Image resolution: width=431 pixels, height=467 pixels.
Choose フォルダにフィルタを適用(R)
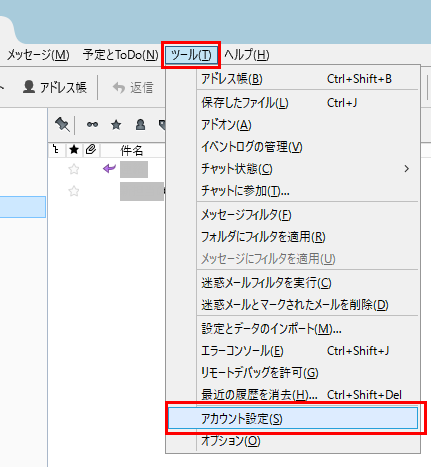click(x=292, y=237)
